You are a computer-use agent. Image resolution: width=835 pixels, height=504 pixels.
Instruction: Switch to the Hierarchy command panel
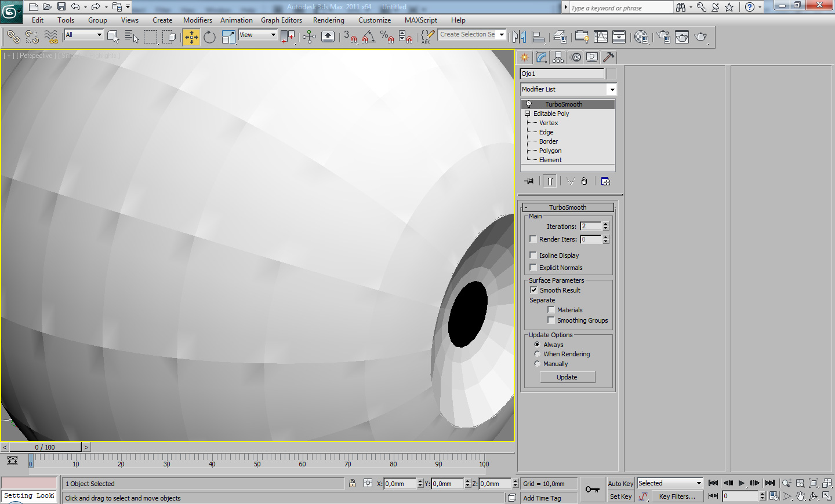[558, 57]
